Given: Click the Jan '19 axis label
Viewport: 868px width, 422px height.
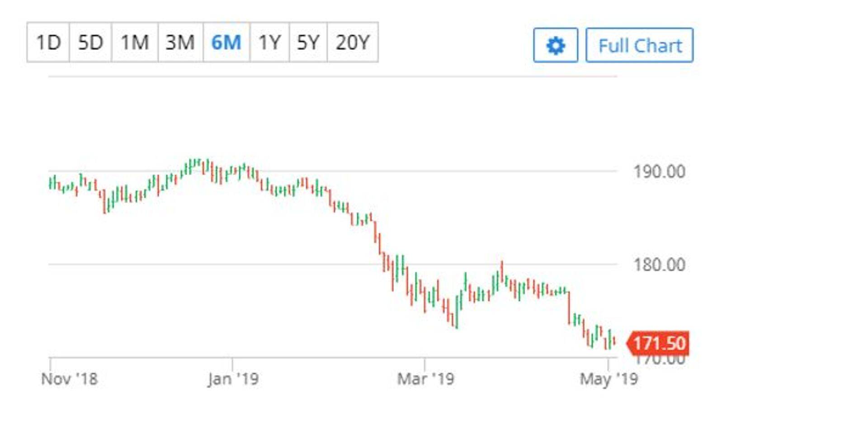Looking at the screenshot, I should coord(233,379).
